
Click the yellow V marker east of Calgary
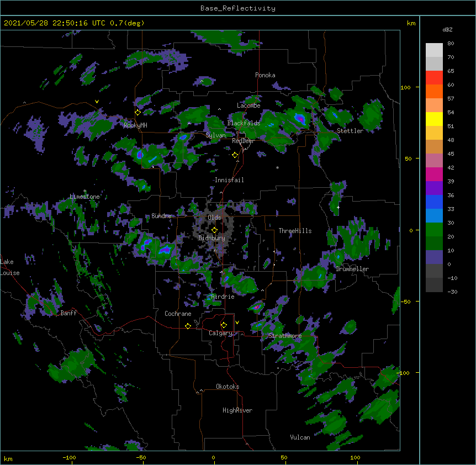coord(237,323)
